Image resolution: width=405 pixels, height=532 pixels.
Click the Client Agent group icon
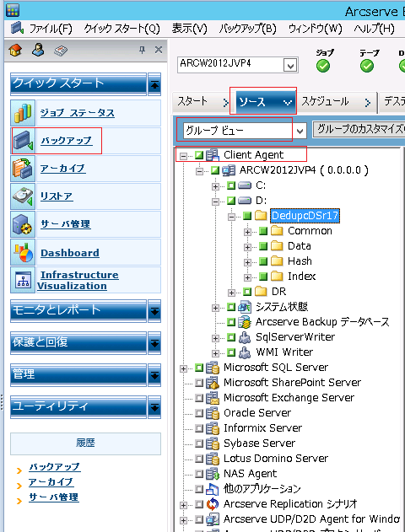[x=213, y=155]
